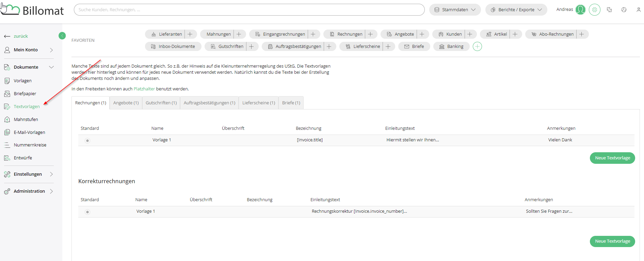Click the Vorlagen sidebar icon
Screen dimensions: 644x261
point(7,81)
